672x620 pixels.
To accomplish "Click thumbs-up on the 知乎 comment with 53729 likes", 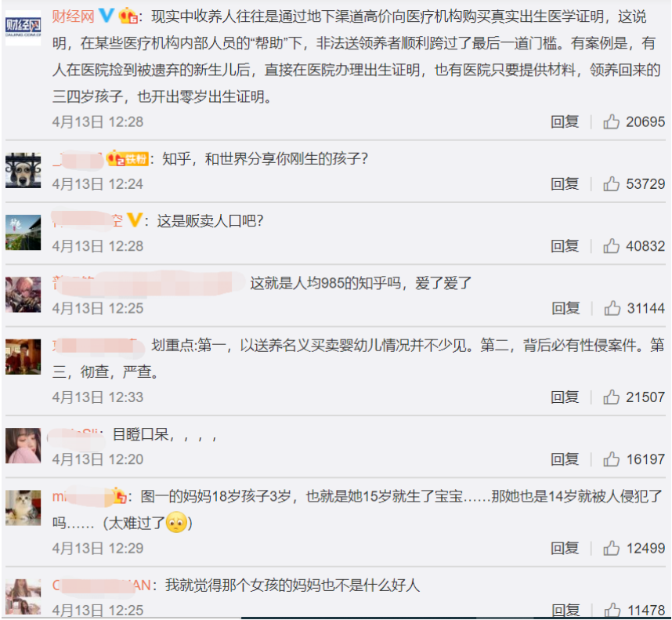I will point(611,184).
